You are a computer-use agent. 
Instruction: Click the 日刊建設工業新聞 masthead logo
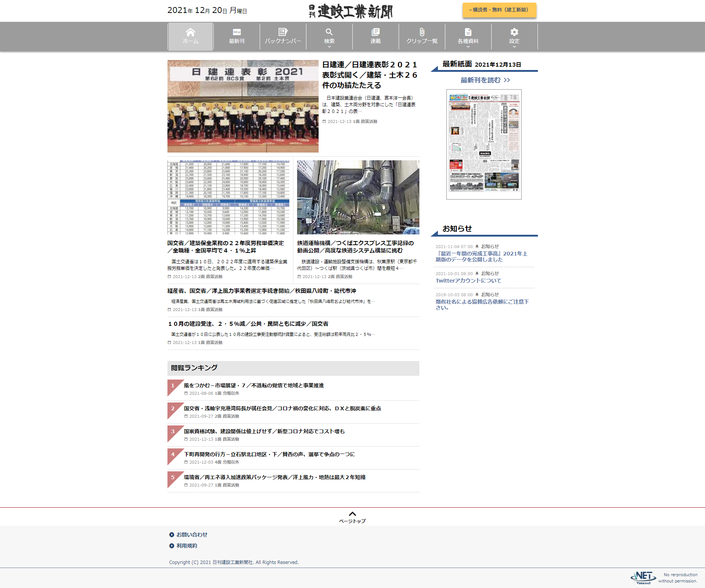click(x=351, y=11)
